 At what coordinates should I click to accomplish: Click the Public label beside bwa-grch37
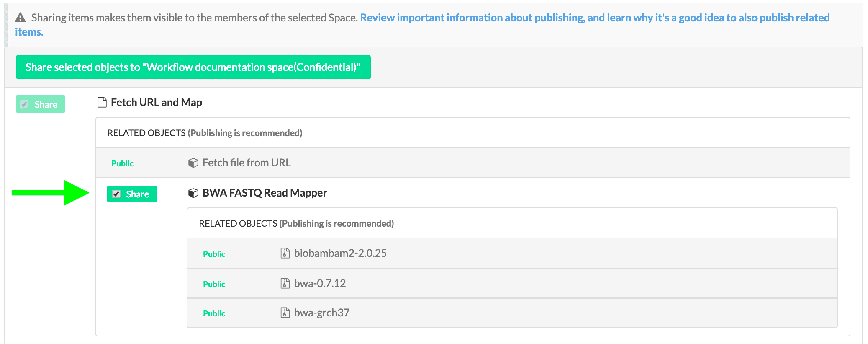tap(214, 313)
